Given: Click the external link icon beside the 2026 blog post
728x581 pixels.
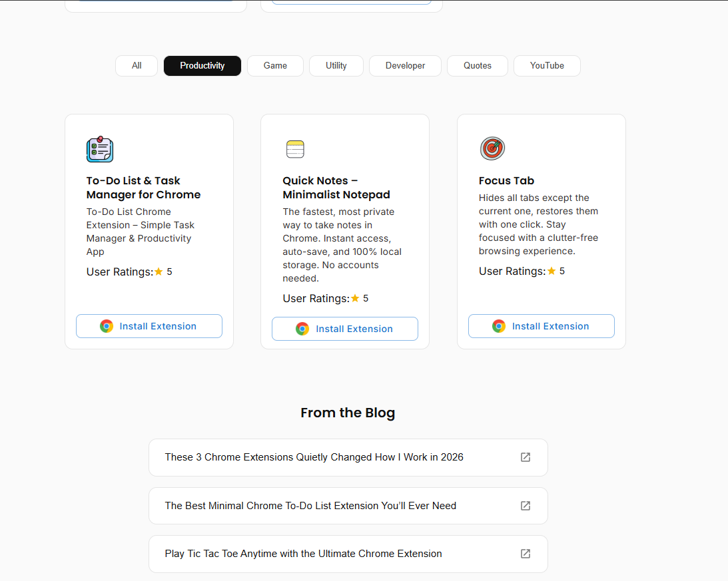Looking at the screenshot, I should click(526, 457).
